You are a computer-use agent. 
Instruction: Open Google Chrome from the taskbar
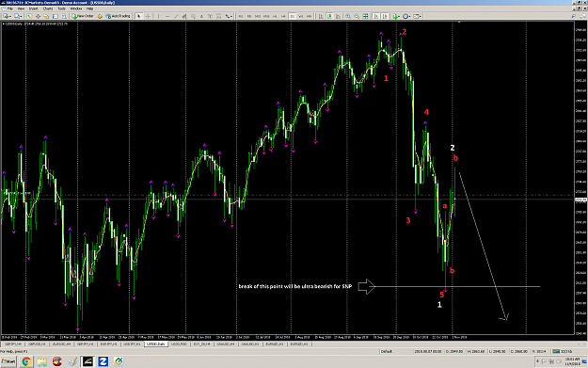26,361
